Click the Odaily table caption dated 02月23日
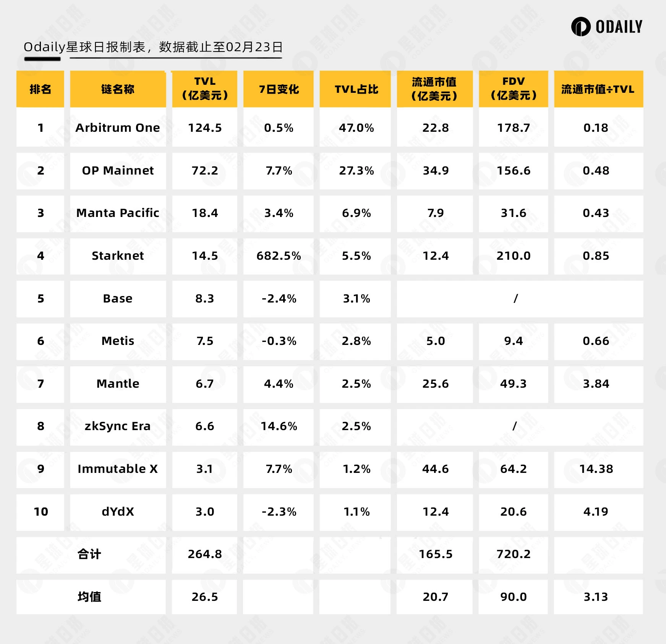 point(153,47)
